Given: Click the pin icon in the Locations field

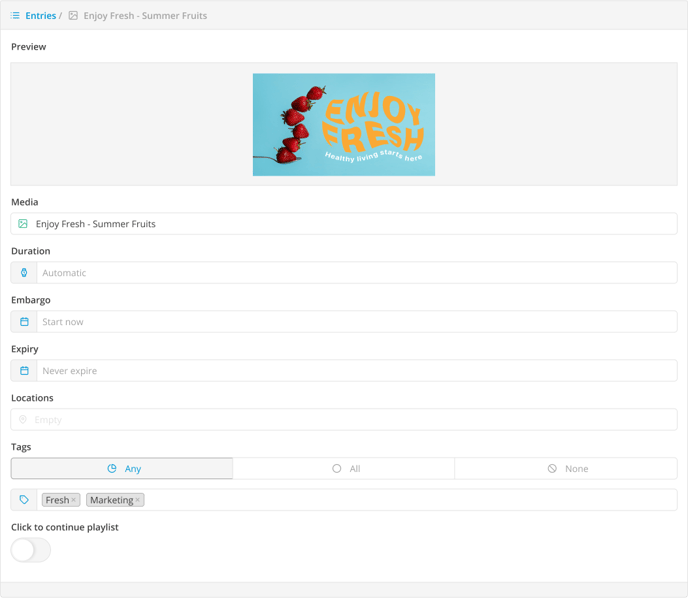Looking at the screenshot, I should [x=23, y=419].
